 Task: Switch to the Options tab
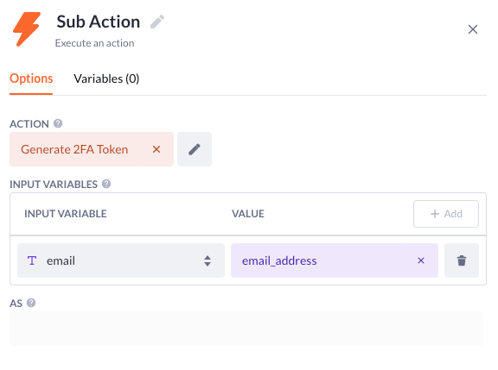click(x=31, y=79)
